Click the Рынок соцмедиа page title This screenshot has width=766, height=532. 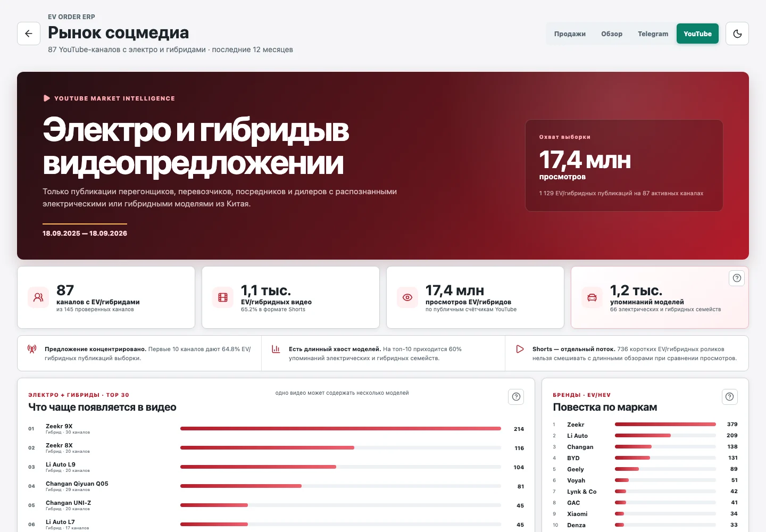(118, 32)
